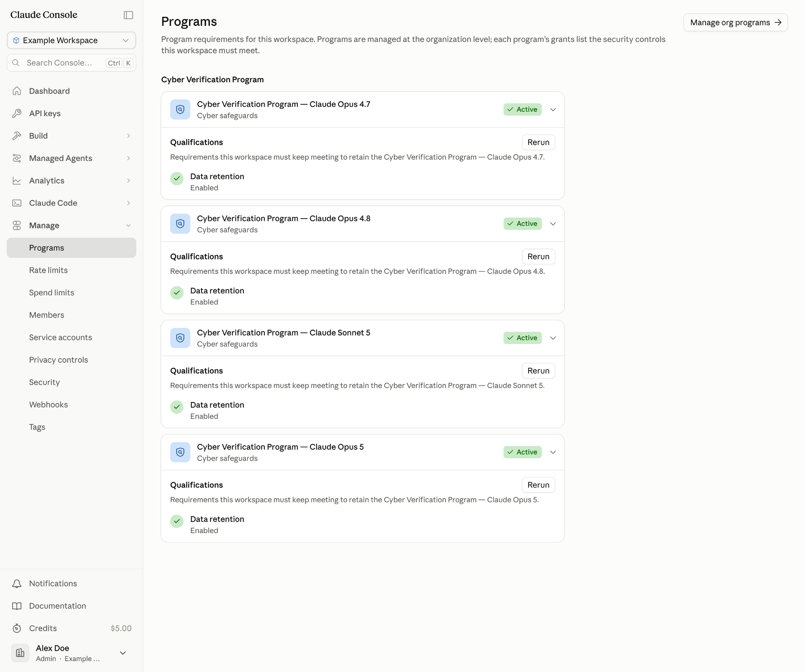Open the Example Workspace selector dropdown
This screenshot has height=672, width=806.
pos(71,40)
